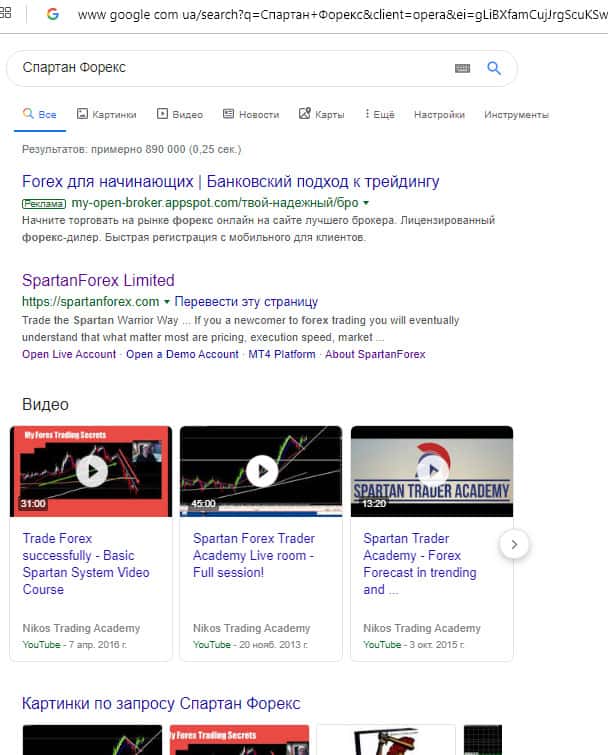The image size is (608, 755).
Task: Play the Live room full session video
Action: click(261, 471)
